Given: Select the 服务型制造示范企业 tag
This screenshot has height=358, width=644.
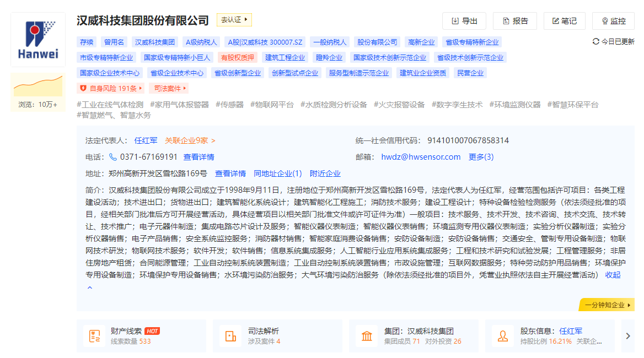Looking at the screenshot, I should (359, 73).
